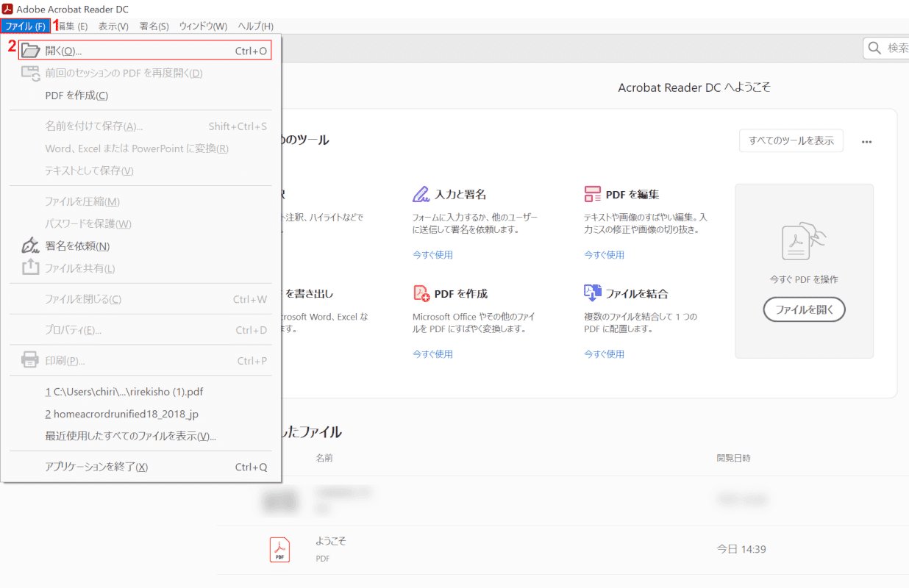Click the open folder icon in File menu
This screenshot has width=909, height=588.
[x=30, y=51]
